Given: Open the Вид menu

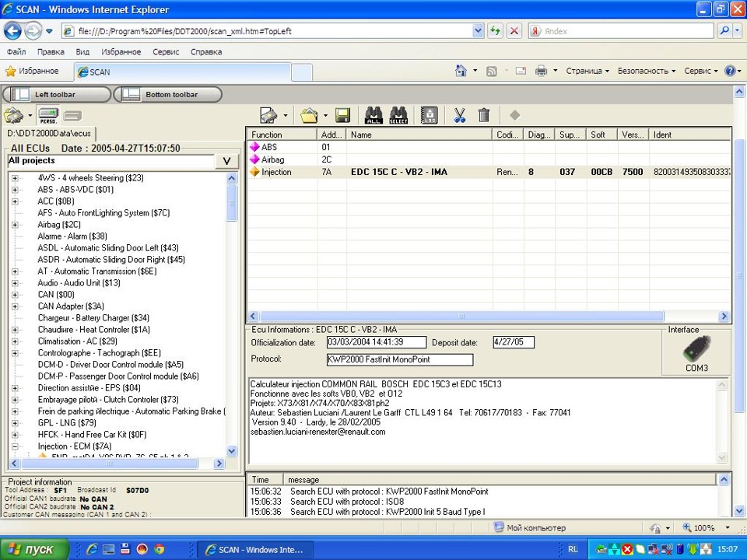Looking at the screenshot, I should [x=82, y=52].
